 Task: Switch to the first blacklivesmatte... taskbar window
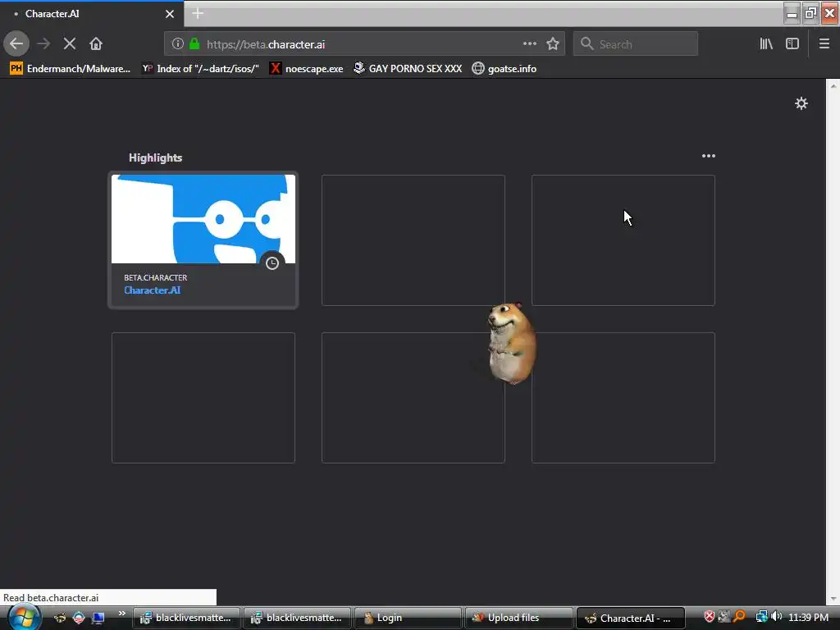coord(186,618)
